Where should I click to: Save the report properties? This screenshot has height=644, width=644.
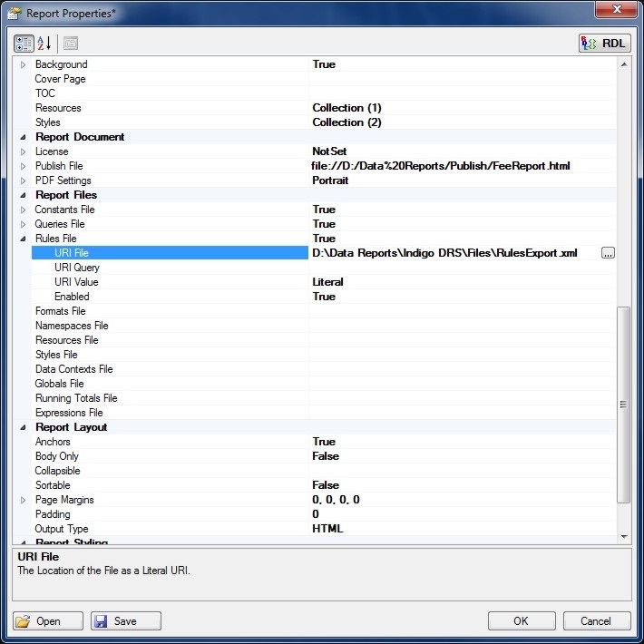[x=125, y=621]
